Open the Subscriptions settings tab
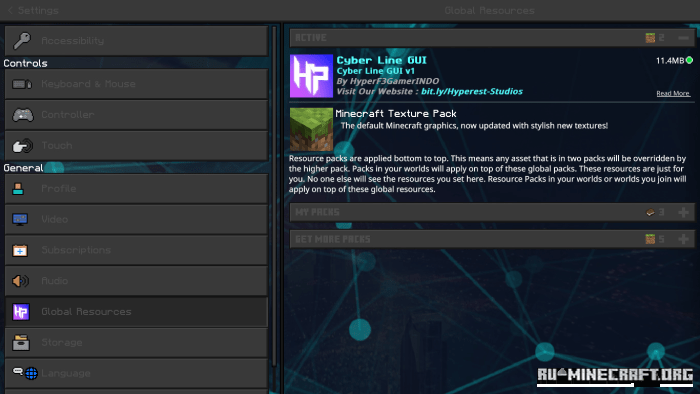700x394 pixels. coord(136,250)
